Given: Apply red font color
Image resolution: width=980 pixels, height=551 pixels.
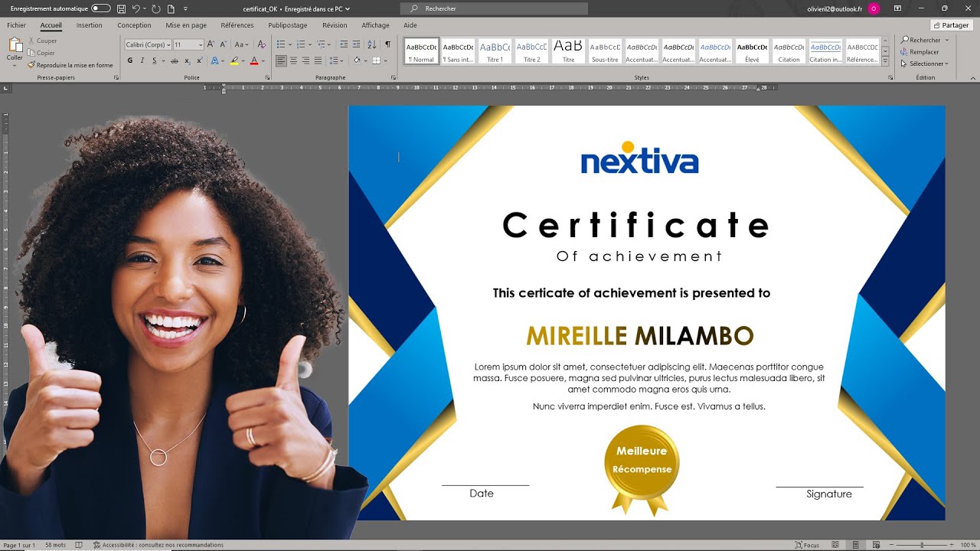Looking at the screenshot, I should pos(254,60).
